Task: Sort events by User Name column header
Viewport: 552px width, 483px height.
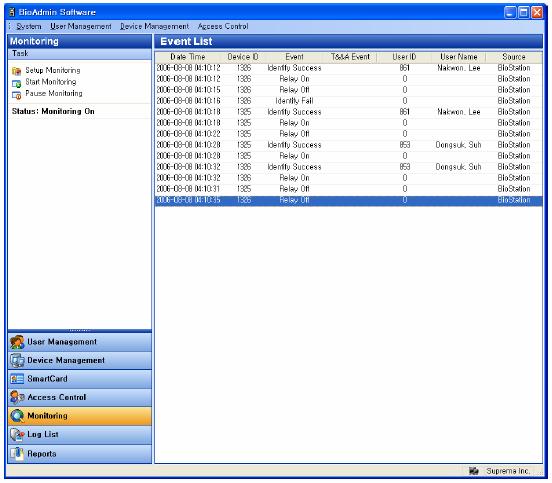Action: 459,57
